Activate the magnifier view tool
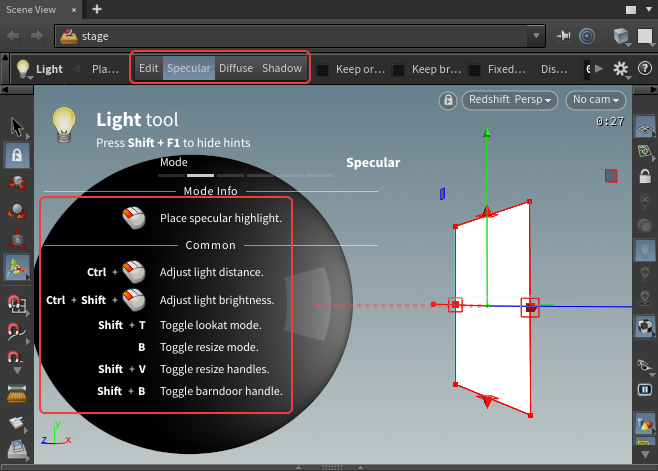 click(x=17, y=211)
